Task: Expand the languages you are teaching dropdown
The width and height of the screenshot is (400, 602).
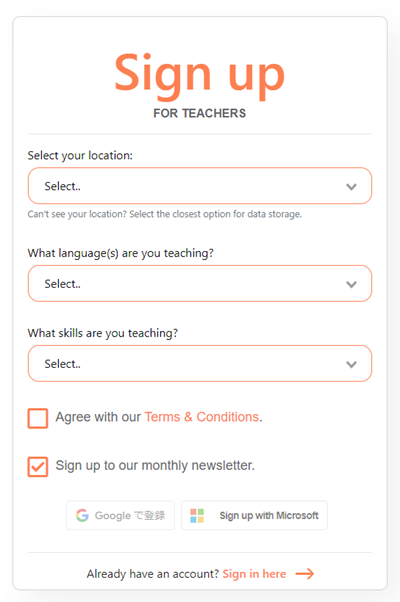Action: (x=200, y=283)
